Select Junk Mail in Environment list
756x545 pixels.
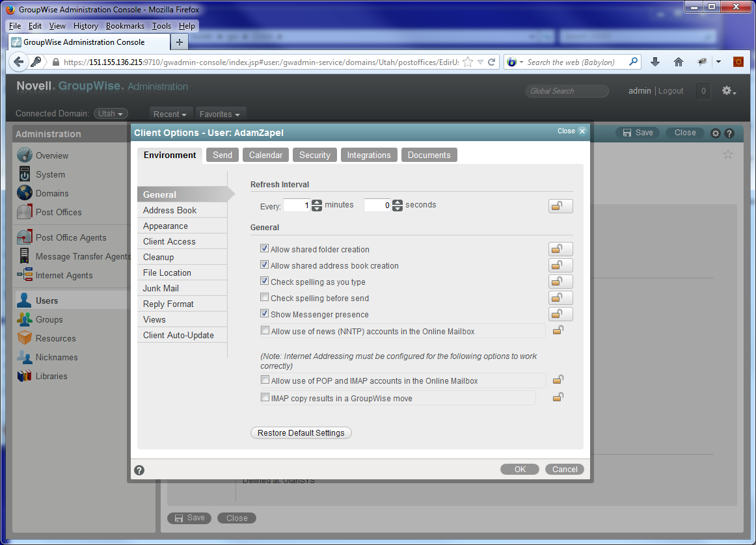click(x=182, y=288)
